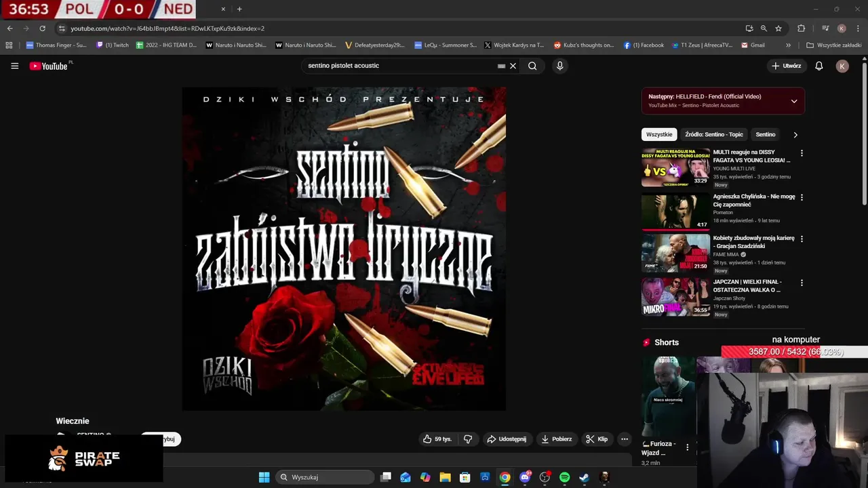This screenshot has height=488, width=868.
Task: Open the YouTube account avatar menu
Action: click(x=842, y=66)
